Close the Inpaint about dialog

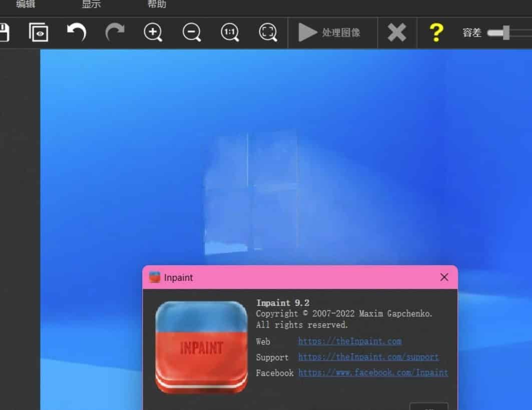click(x=444, y=277)
